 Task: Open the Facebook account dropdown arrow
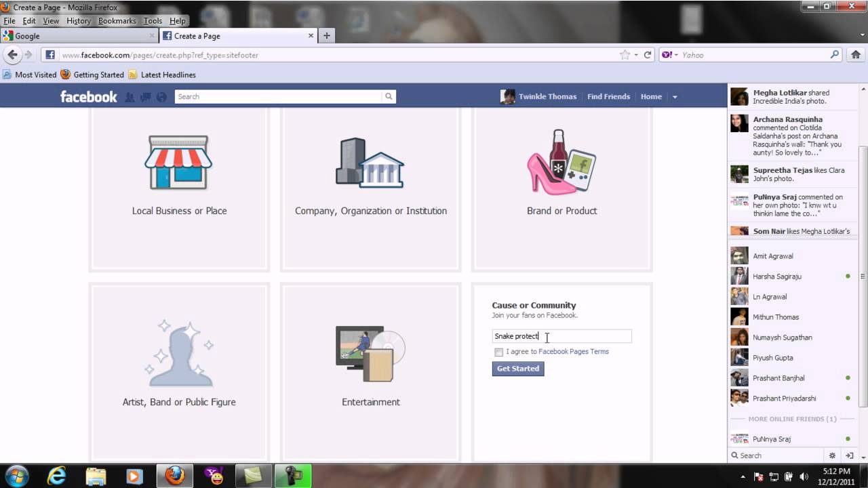tap(675, 97)
